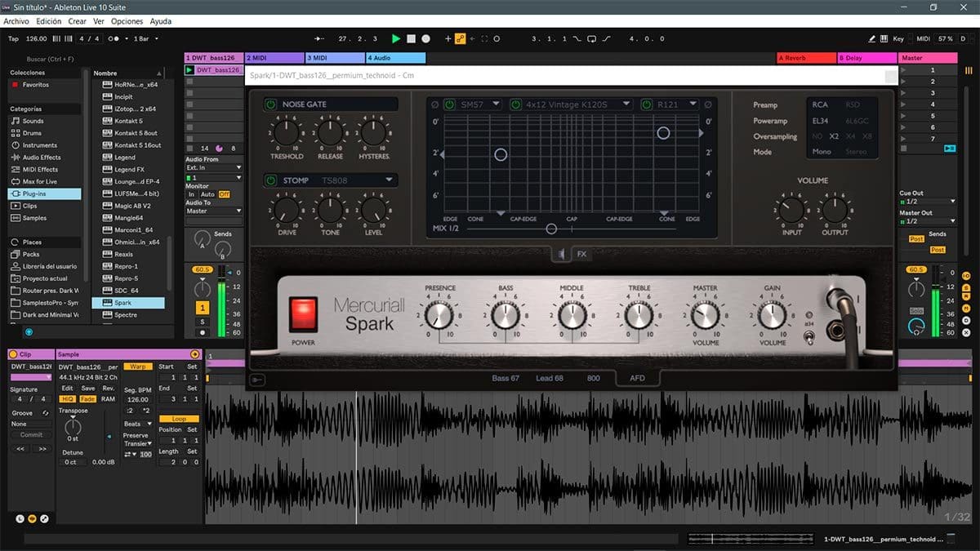The width and height of the screenshot is (980, 551).
Task: Click the sample gain slider handle
Action: pyautogui.click(x=109, y=437)
